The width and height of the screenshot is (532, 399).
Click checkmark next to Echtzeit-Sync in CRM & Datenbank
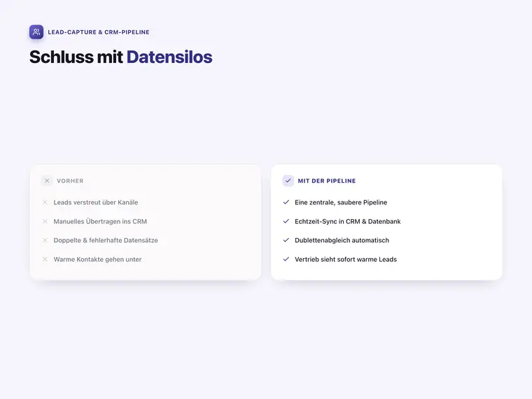286,221
